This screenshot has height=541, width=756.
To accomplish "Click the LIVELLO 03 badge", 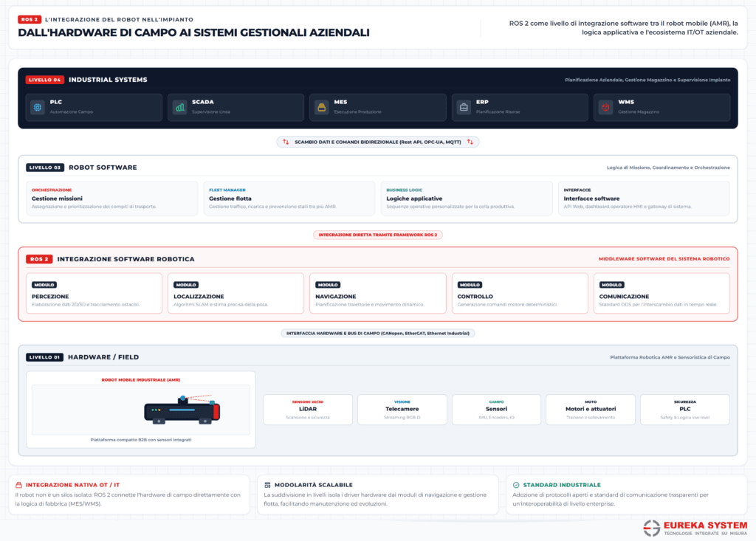I will [45, 168].
